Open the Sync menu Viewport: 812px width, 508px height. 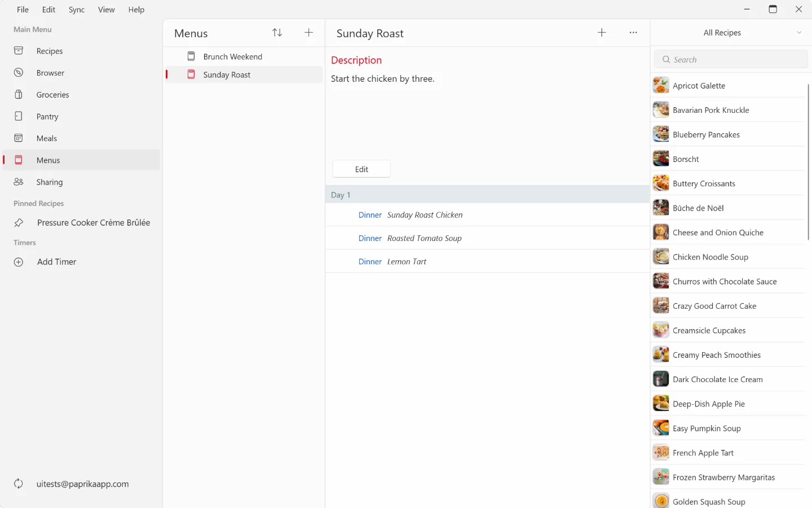(77, 10)
